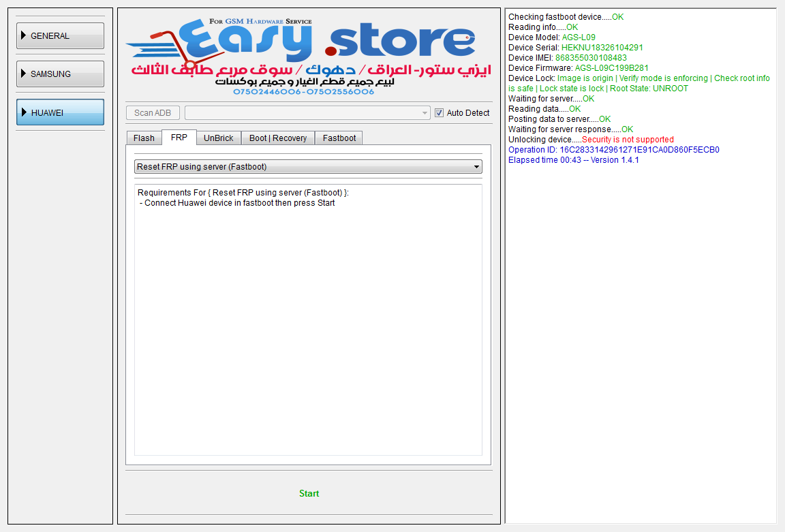Screen dimensions: 785x532
Task: Open the device selection combo box
Action: 307,112
